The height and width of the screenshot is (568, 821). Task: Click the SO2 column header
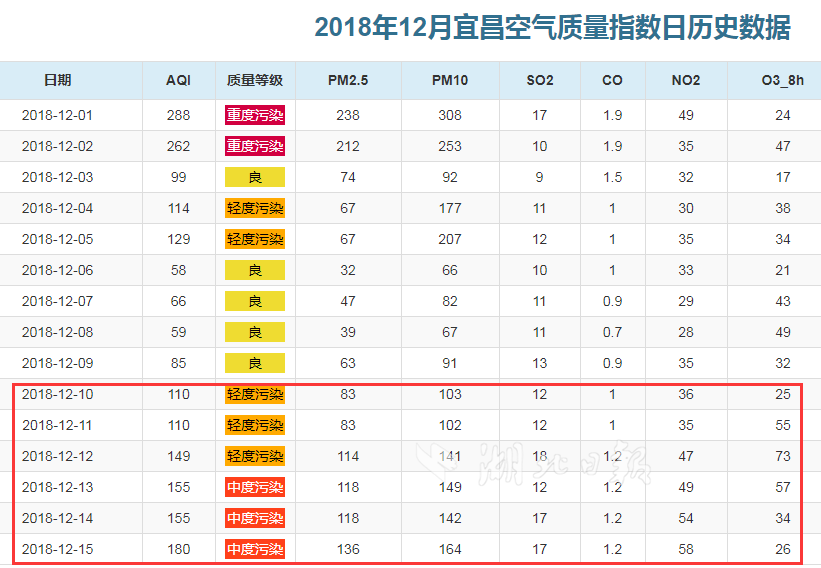[540, 80]
